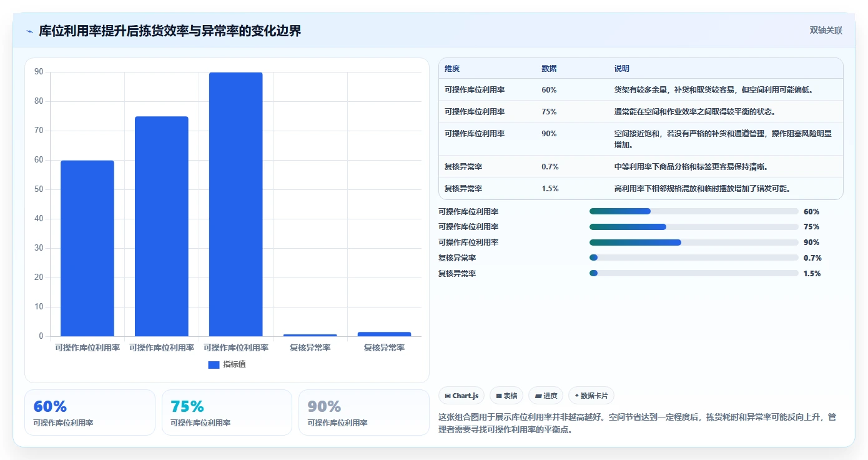868x460 pixels.
Task: Open the 75% data card
Action: tap(227, 412)
